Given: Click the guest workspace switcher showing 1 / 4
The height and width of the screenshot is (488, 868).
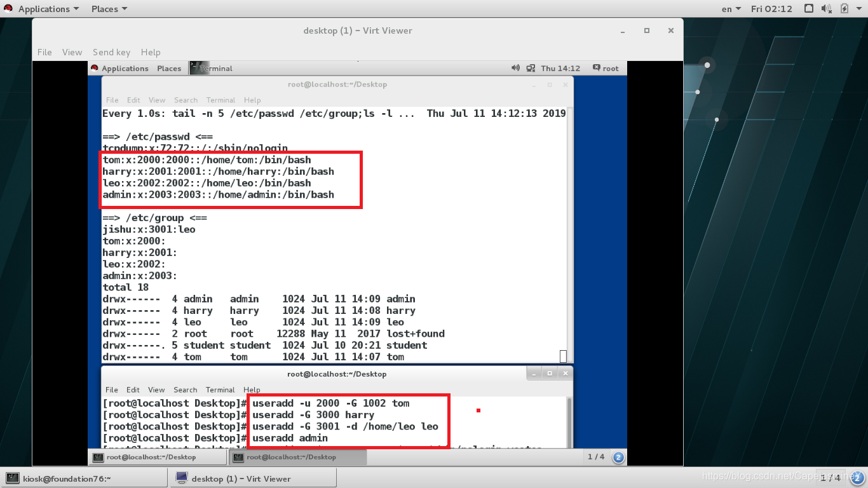Looking at the screenshot, I should 596,457.
